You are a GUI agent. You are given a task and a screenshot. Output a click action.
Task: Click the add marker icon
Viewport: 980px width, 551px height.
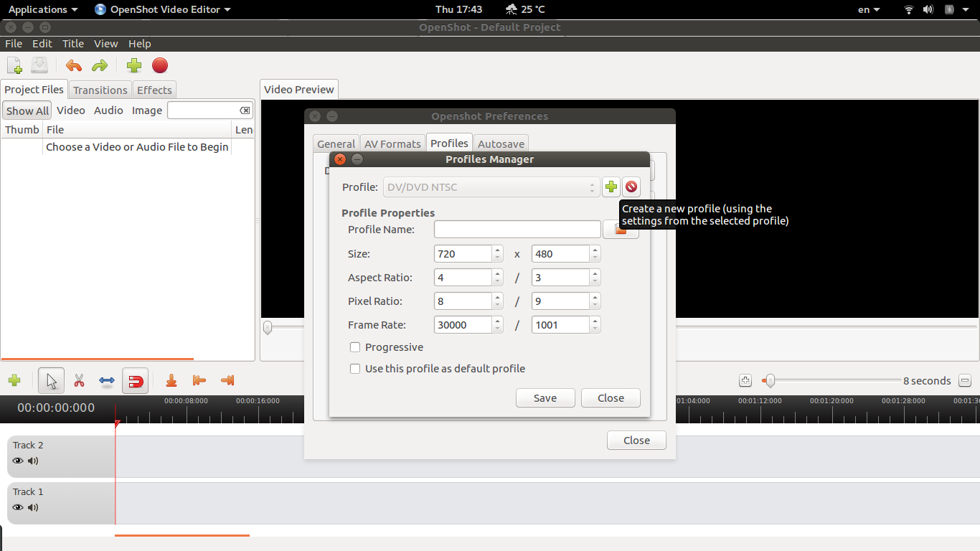[171, 380]
